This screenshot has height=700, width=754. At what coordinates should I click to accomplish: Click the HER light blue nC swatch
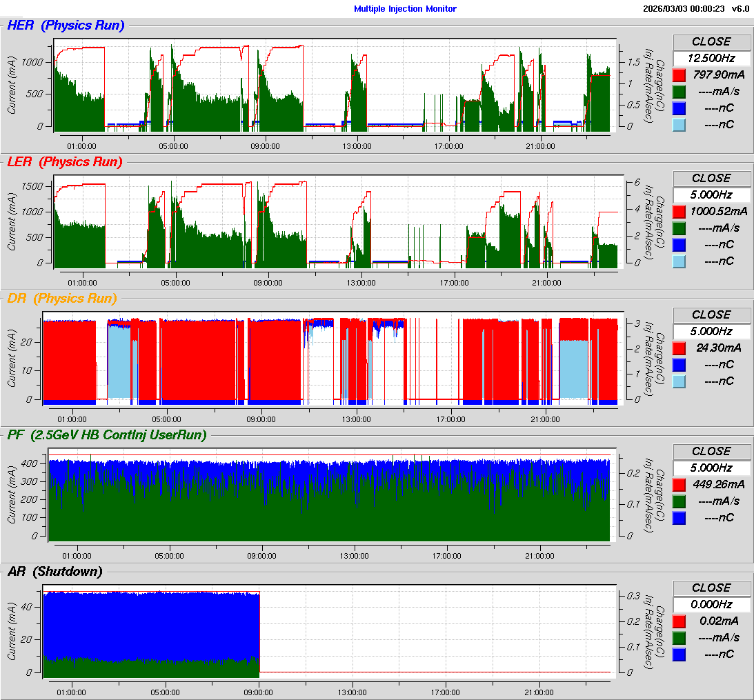pos(679,124)
